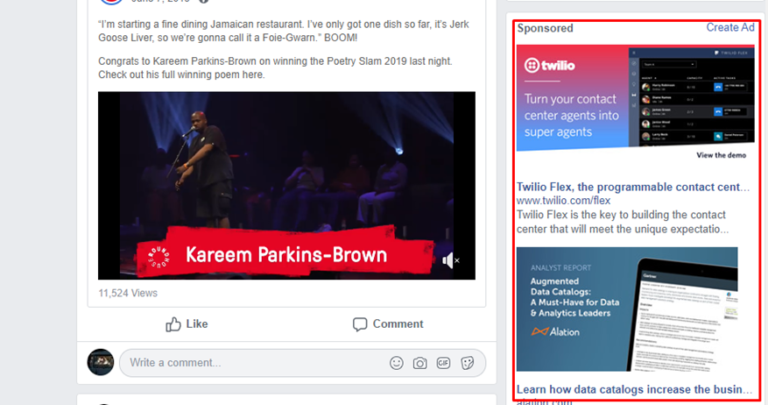Viewport: 768px width, 405px height.
Task: Open the sticker picker icon
Action: coord(466,363)
